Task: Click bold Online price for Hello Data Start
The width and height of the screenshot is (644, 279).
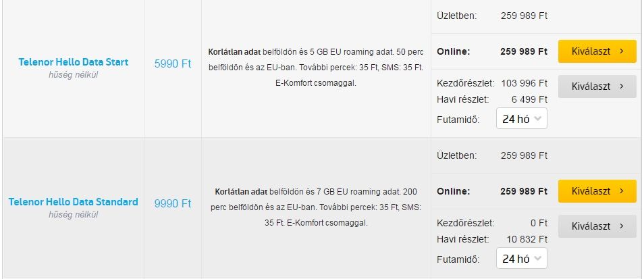Action: coord(524,52)
